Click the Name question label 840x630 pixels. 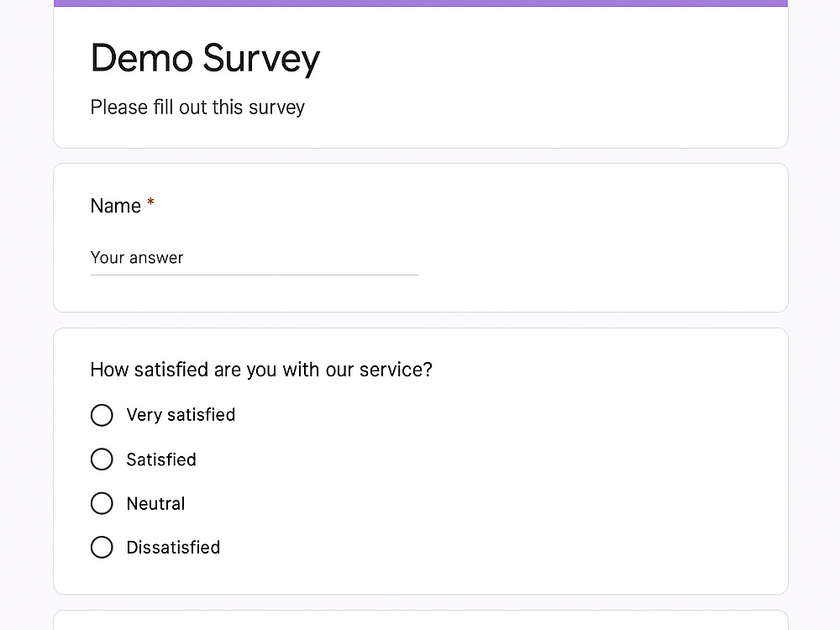click(x=116, y=207)
